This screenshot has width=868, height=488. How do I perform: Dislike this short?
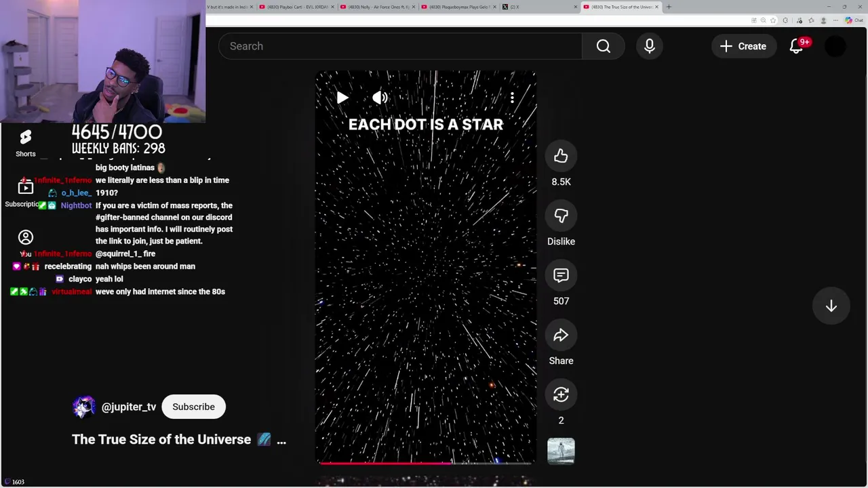click(561, 216)
